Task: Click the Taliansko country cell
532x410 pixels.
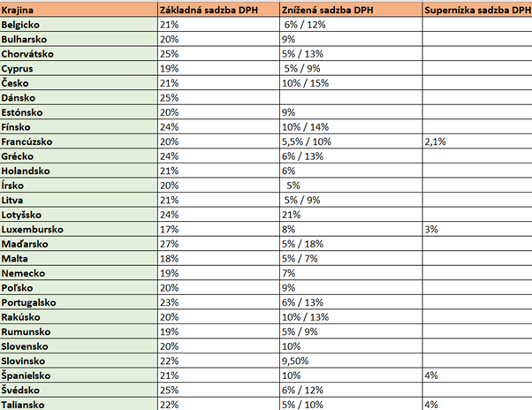Action: [79, 404]
